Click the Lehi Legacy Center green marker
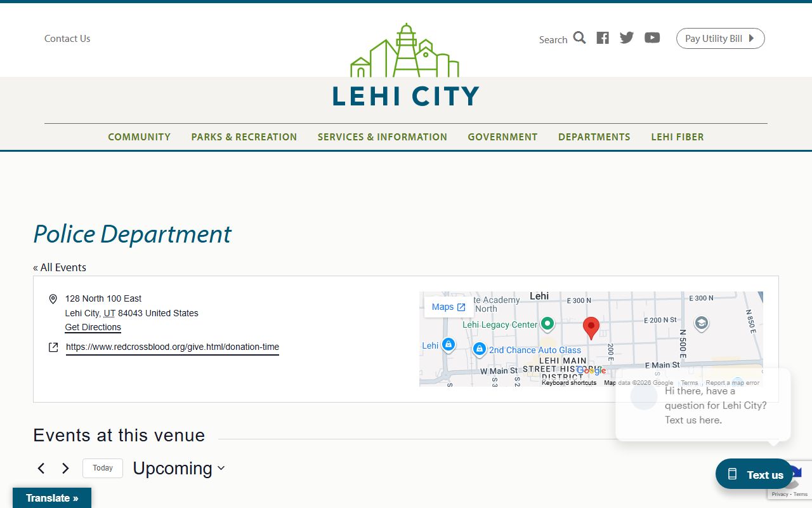This screenshot has height=508, width=812. (547, 324)
